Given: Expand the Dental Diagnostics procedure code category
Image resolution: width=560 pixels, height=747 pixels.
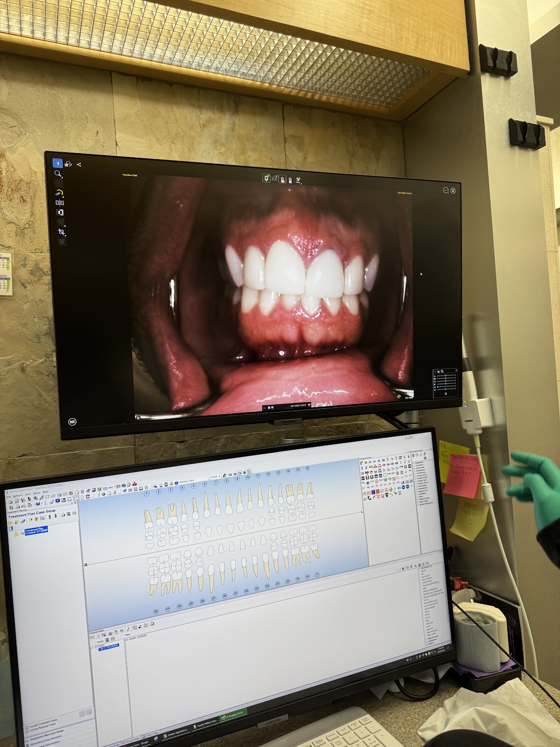Looking at the screenshot, I should (425, 504).
